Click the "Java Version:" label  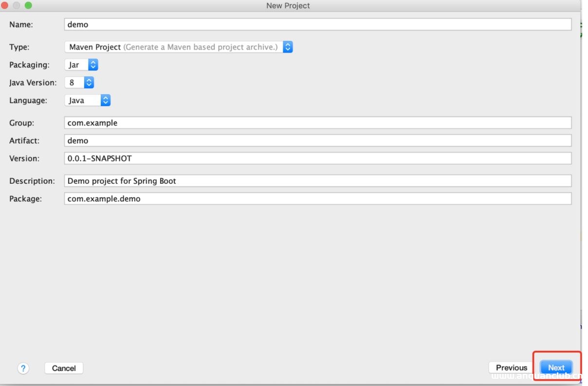[x=33, y=83]
